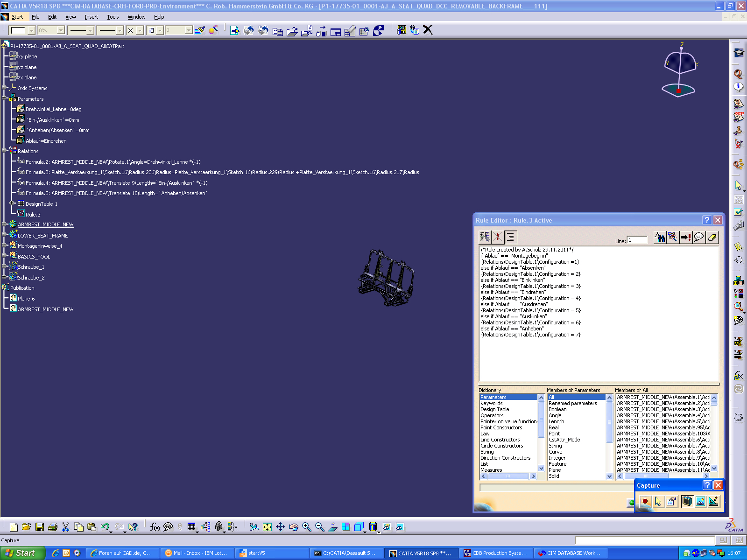Click the Design Table icon
This screenshot has width=747, height=560.
[191, 527]
